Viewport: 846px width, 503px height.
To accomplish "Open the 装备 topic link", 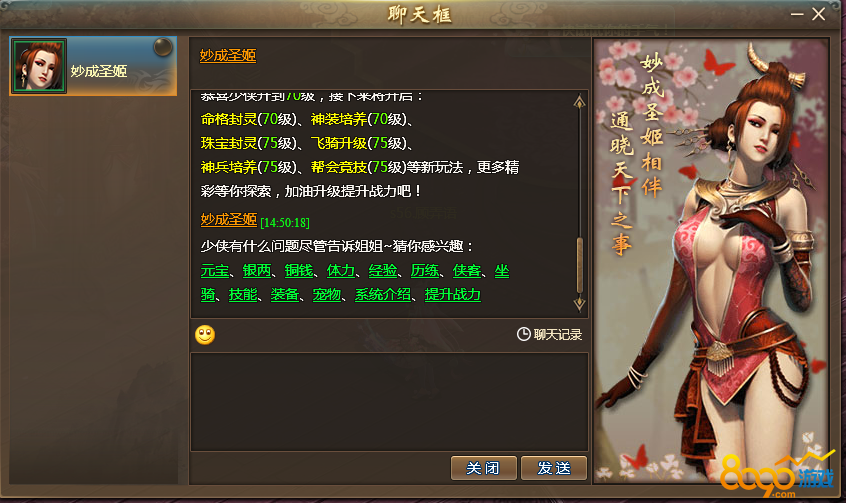I will point(285,295).
